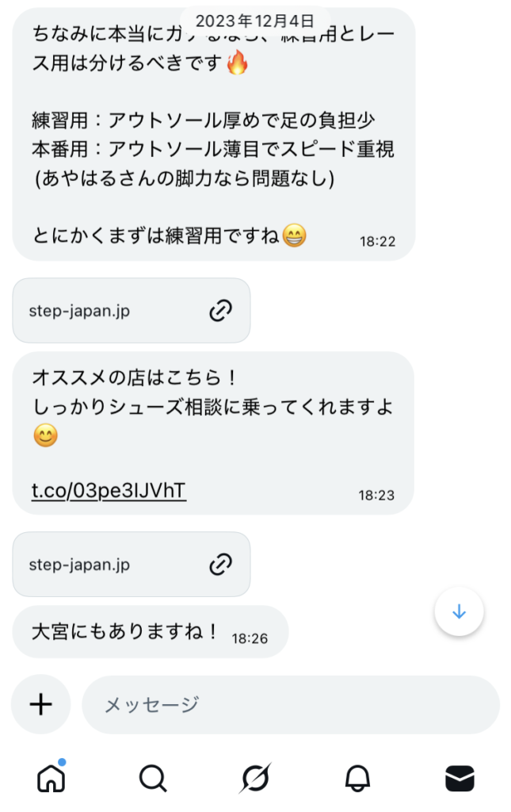511x812 pixels.
Task: Open the t.co/03pe3IJVhT link
Action: click(109, 491)
